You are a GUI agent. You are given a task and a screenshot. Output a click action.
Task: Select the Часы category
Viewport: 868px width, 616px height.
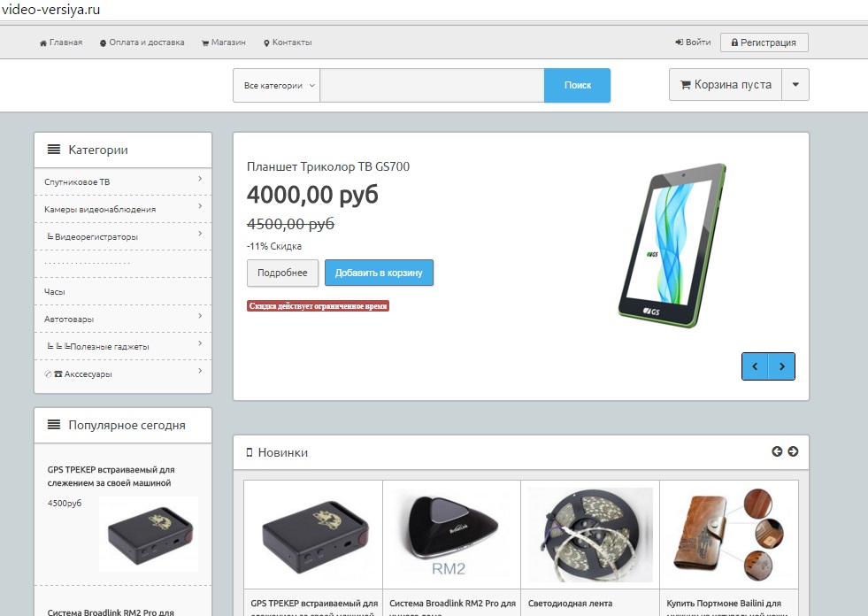(x=55, y=292)
